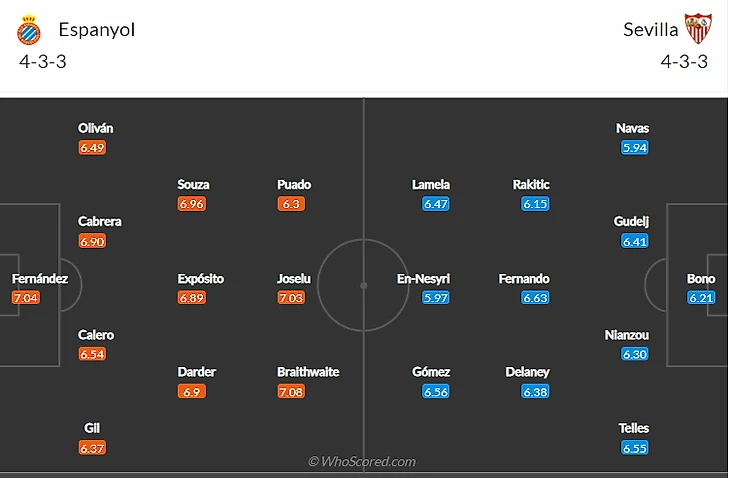Click the Espanyol club crest icon
Image resolution: width=730 pixels, height=478 pixels.
tap(29, 30)
